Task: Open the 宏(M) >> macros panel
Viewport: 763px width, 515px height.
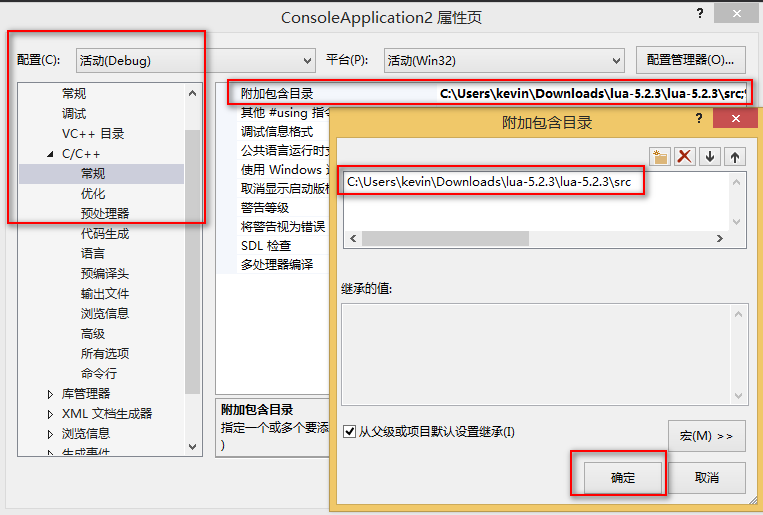Action: [x=707, y=436]
